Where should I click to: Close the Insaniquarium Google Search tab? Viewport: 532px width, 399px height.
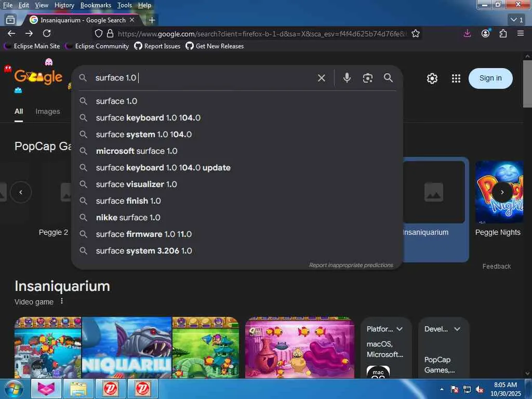(132, 20)
